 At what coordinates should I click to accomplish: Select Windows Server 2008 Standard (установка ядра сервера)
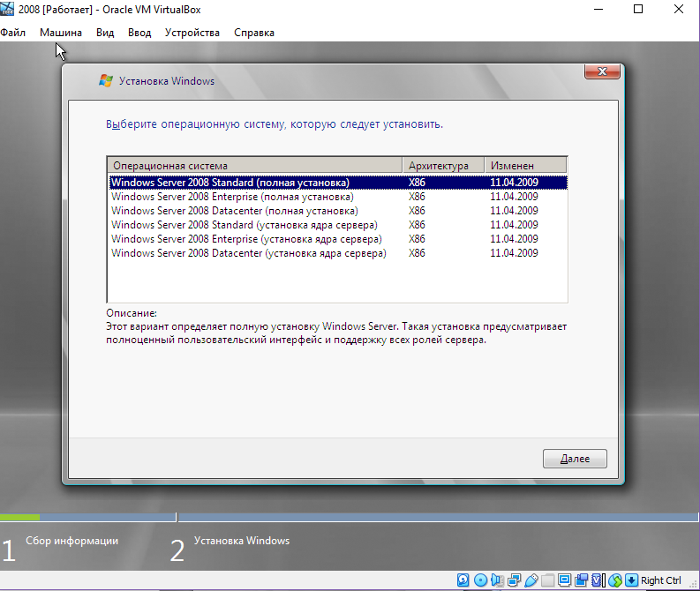(338, 225)
